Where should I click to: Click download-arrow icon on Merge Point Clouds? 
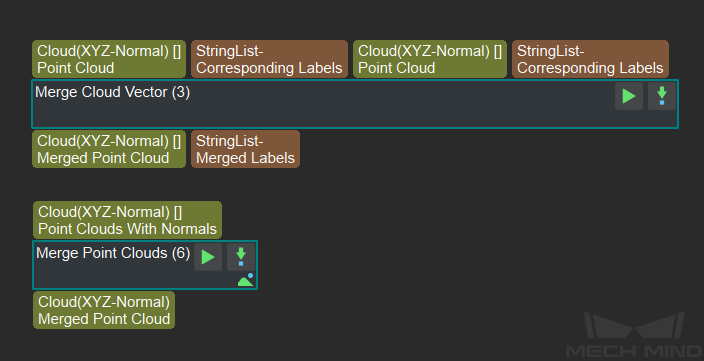click(241, 257)
